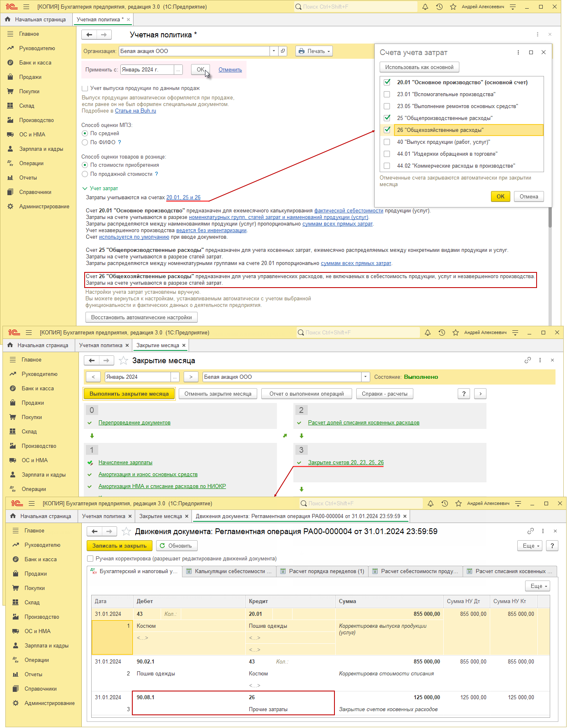Select the По средней radio button
Image resolution: width=567 pixels, height=728 pixels.
(85, 134)
